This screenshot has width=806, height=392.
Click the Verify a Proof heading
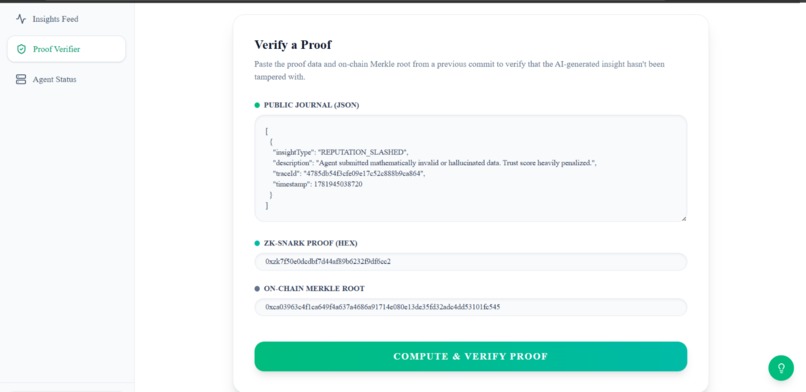(292, 45)
